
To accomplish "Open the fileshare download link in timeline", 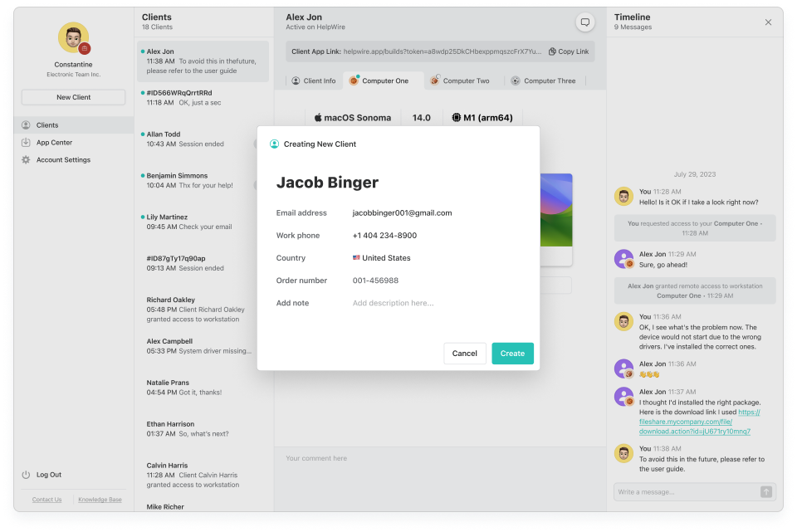I will click(x=699, y=422).
